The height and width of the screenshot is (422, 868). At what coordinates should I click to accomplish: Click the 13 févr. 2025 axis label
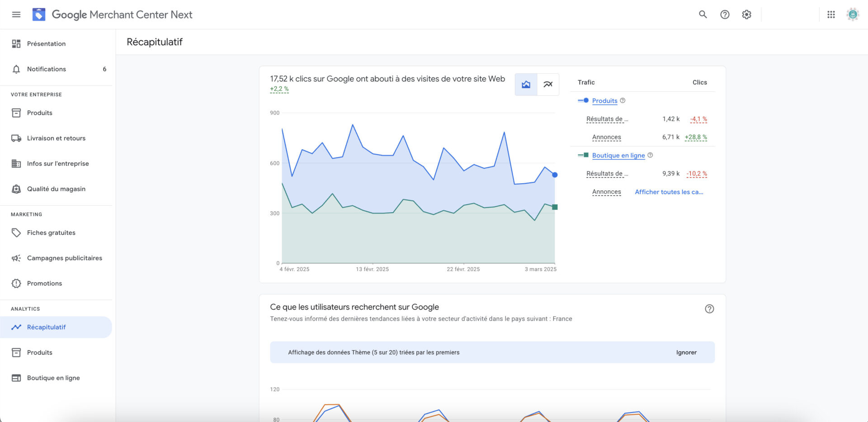[372, 269]
